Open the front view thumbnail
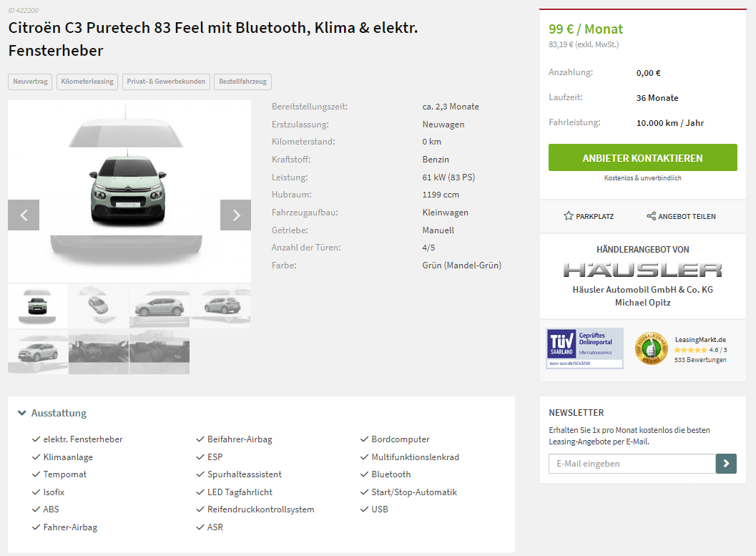Viewport: 756px width, 556px height. coord(38,306)
